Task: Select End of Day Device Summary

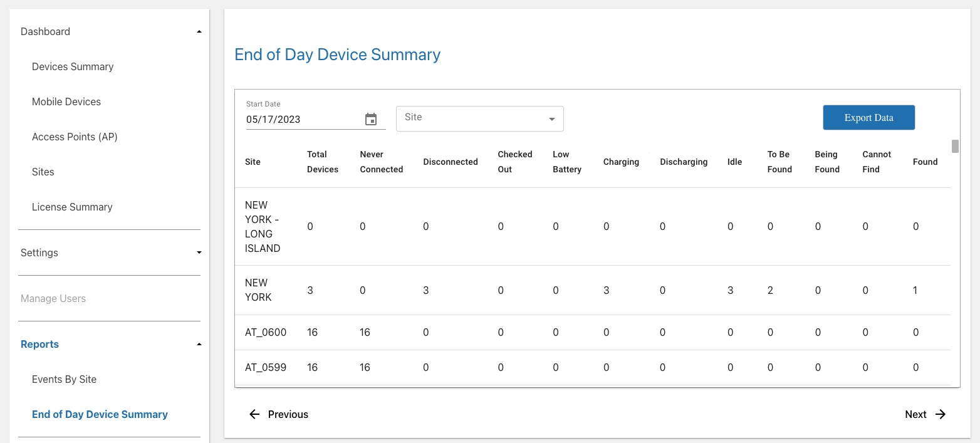Action: [x=100, y=414]
